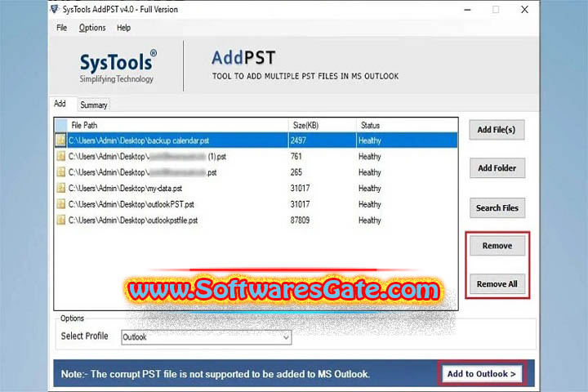588x392 pixels.
Task: Open the Help menu
Action: [x=123, y=28]
